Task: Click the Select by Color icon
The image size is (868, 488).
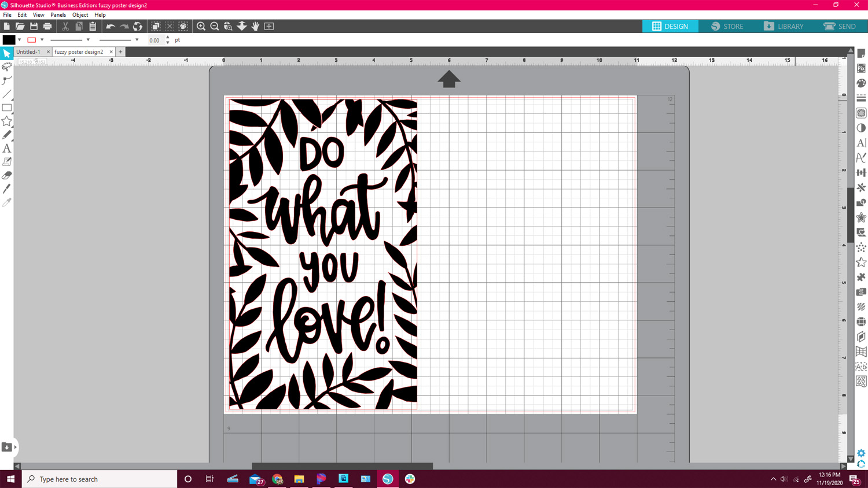Action: point(183,26)
